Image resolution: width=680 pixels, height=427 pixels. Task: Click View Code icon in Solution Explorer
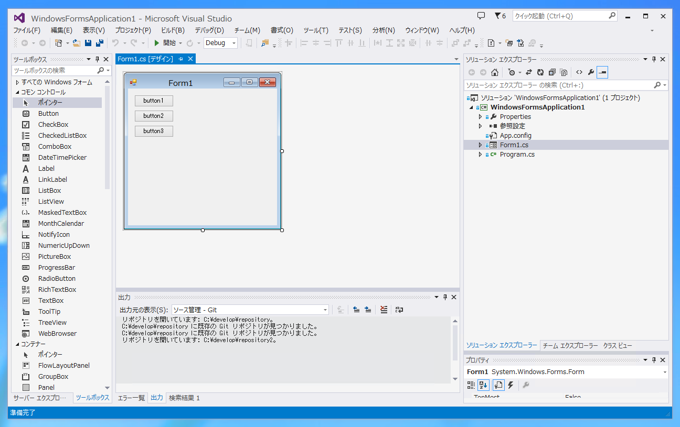(579, 72)
